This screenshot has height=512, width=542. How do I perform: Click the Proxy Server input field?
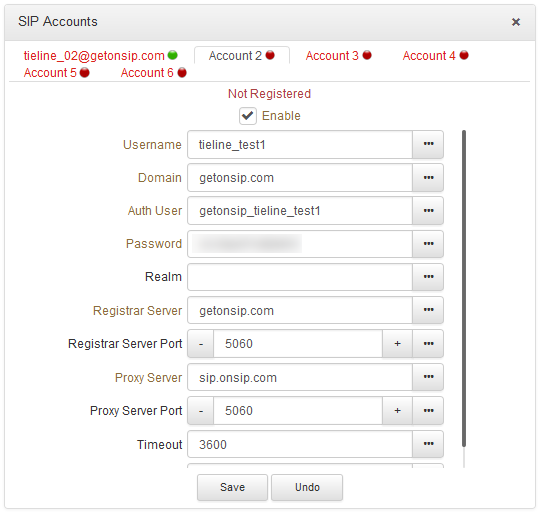point(300,377)
